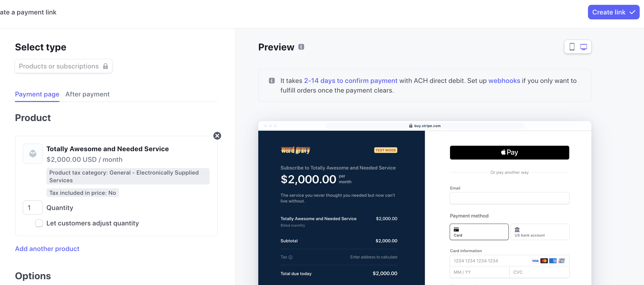Image resolution: width=644 pixels, height=285 pixels.
Task: Click the CVC field in preview
Action: (539, 272)
